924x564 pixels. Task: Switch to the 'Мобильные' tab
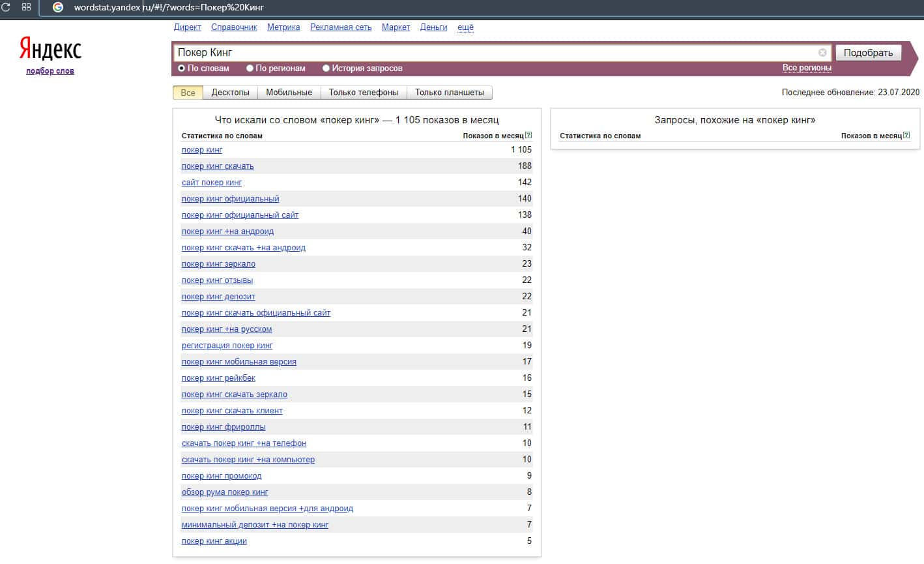pos(289,93)
